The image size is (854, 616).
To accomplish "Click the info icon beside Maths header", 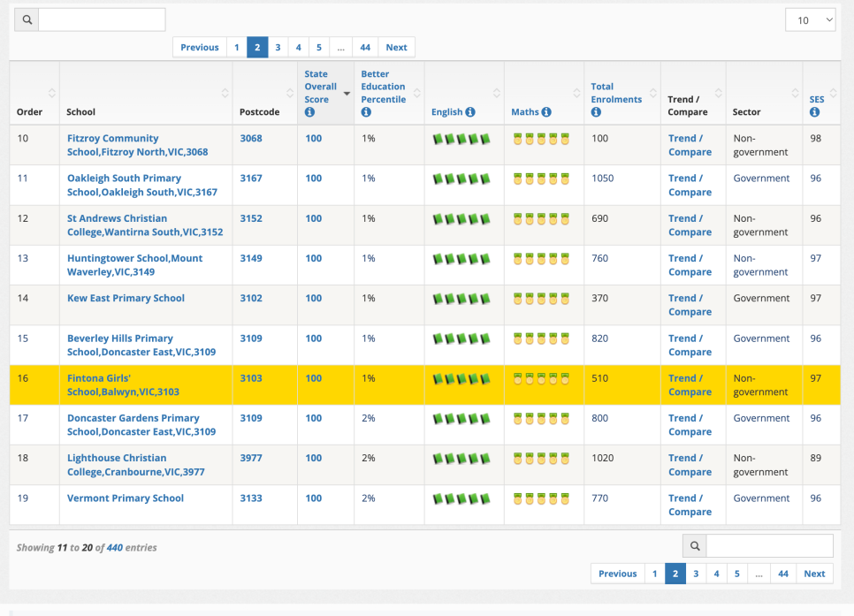I will (x=546, y=112).
